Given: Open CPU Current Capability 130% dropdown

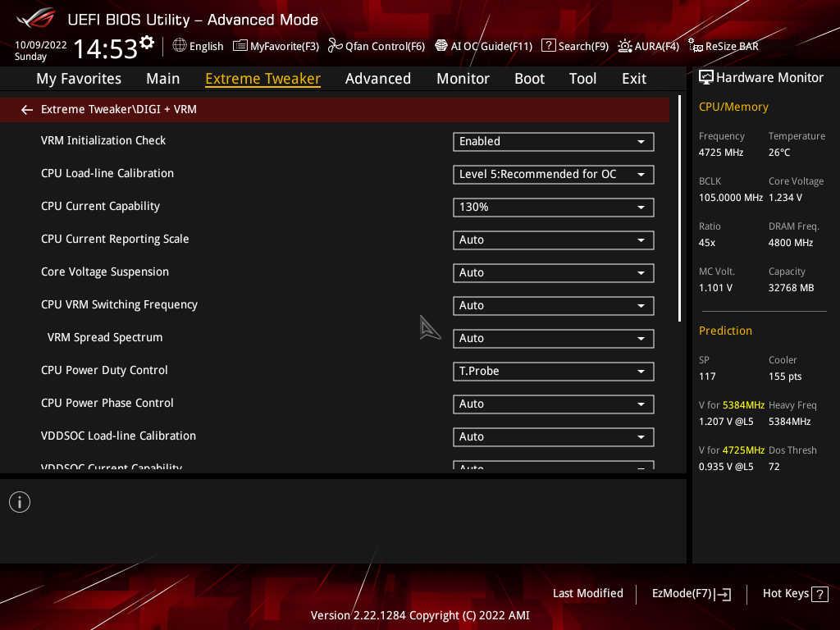Looking at the screenshot, I should pos(554,208).
